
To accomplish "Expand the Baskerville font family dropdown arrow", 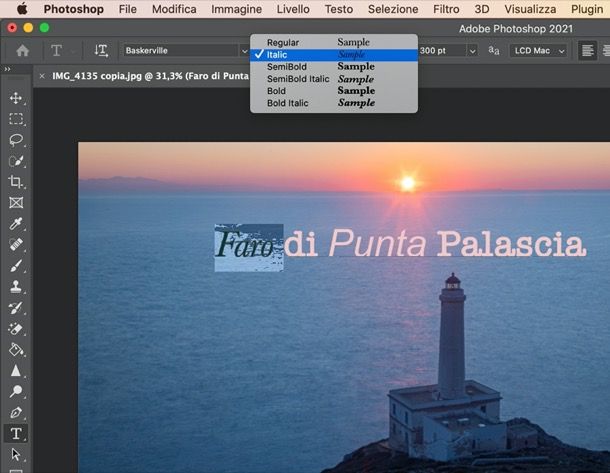I will point(244,51).
